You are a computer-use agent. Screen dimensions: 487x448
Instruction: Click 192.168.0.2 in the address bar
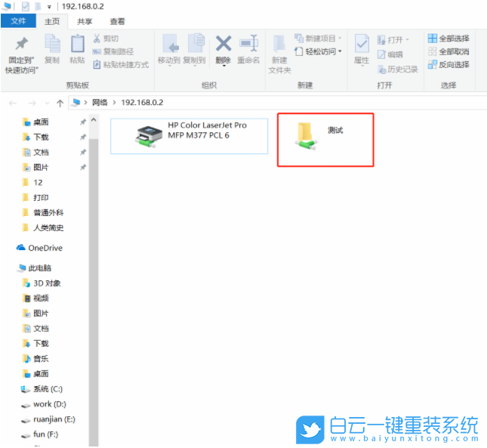pos(142,102)
